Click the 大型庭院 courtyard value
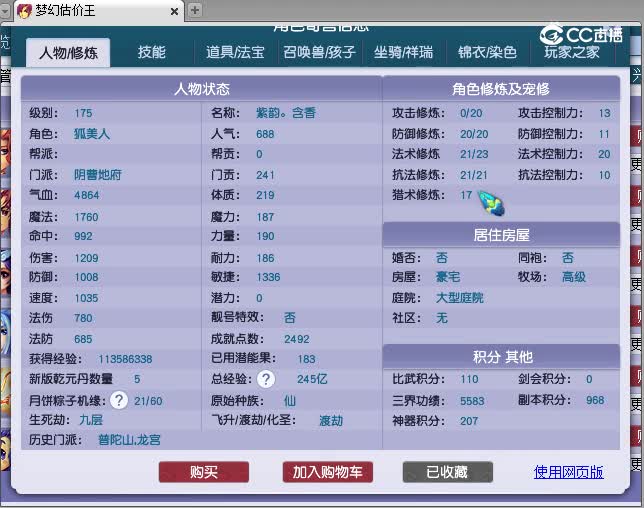 click(460, 298)
